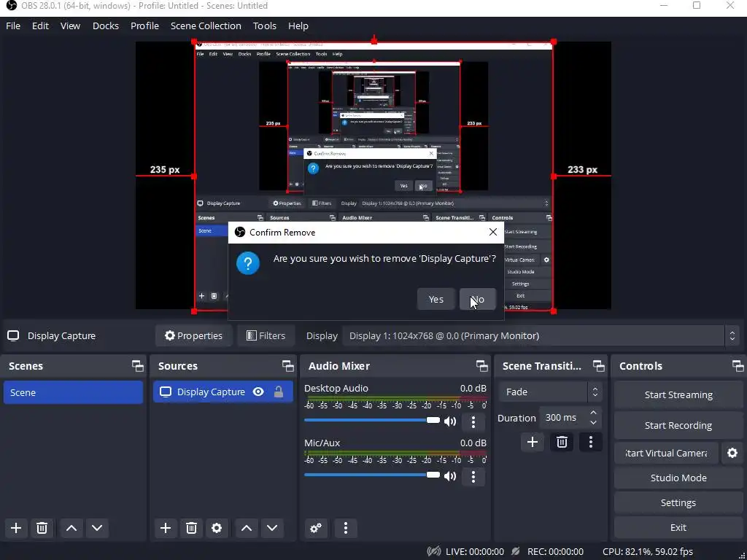Select Scene in the Scenes list
747x560 pixels.
point(73,392)
